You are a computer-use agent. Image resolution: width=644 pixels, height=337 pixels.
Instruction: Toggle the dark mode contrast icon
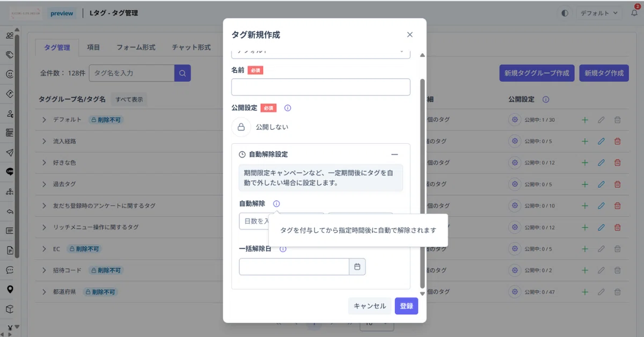pos(565,13)
